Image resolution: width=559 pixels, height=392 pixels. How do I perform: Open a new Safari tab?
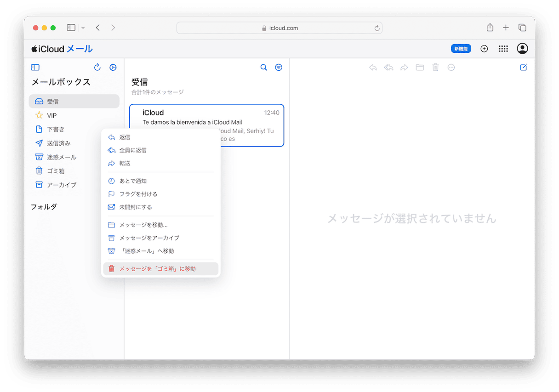click(506, 28)
